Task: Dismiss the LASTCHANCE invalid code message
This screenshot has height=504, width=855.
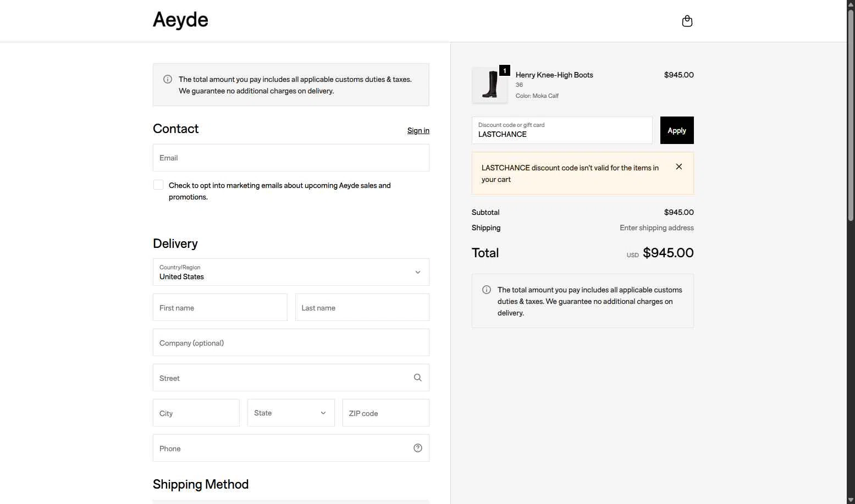Action: [679, 167]
